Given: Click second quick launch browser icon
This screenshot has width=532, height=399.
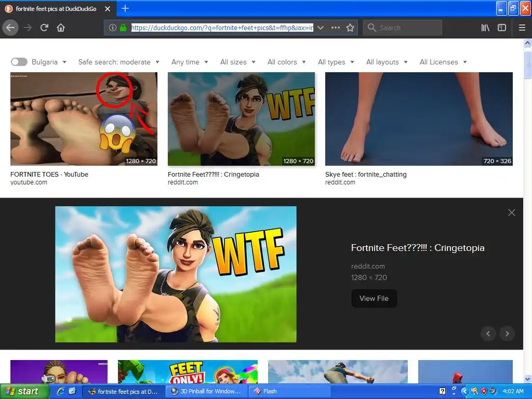Looking at the screenshot, I should [x=72, y=391].
